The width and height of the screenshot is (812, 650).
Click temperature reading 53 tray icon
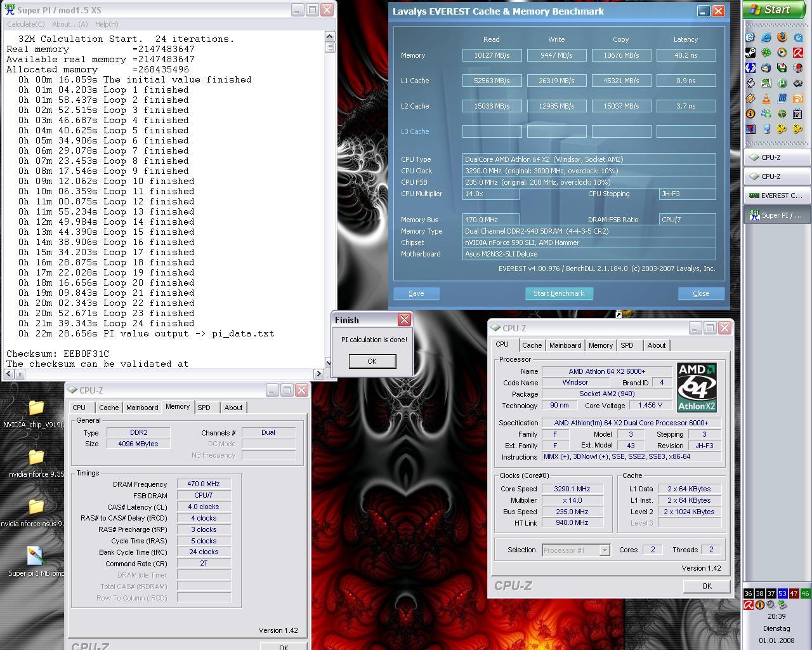tap(783, 594)
